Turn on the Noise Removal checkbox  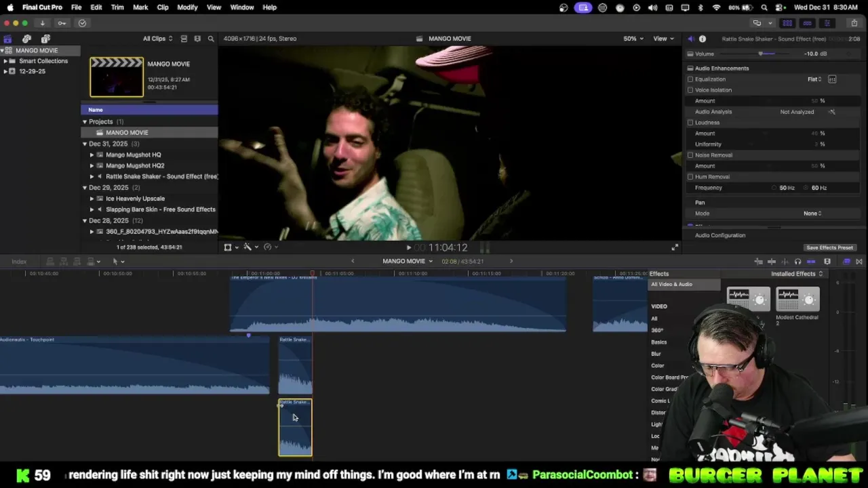(690, 155)
